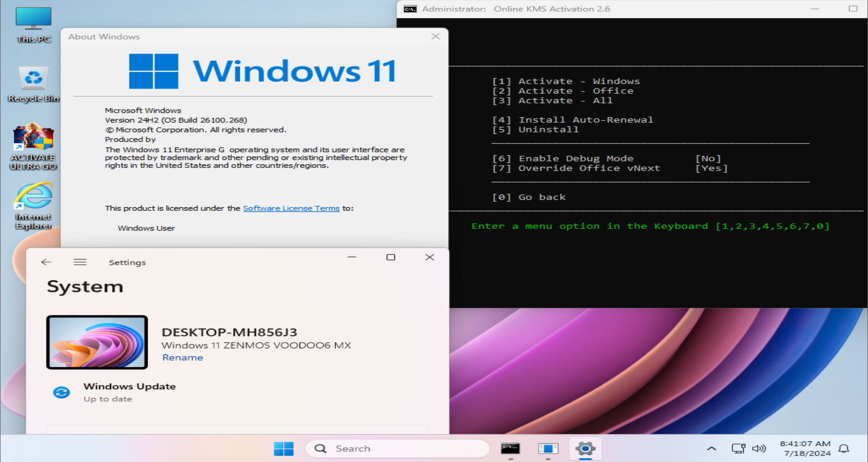This screenshot has width=868, height=462.
Task: Open network status tray icon
Action: tap(738, 449)
